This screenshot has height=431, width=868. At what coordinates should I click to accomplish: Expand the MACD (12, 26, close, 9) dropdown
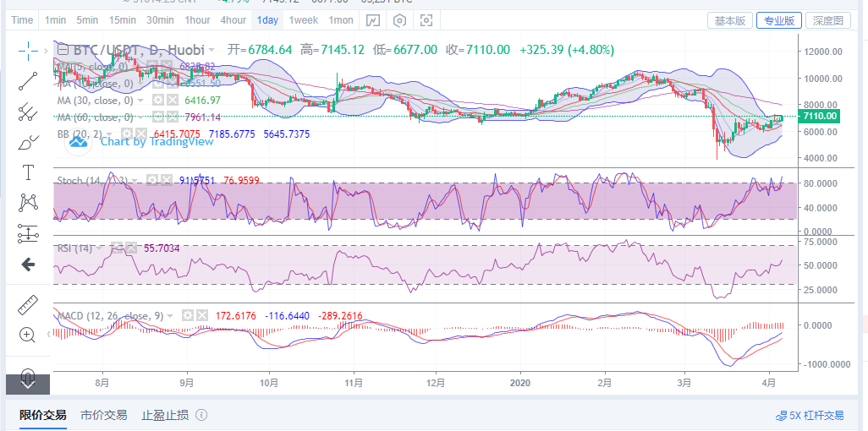[170, 316]
